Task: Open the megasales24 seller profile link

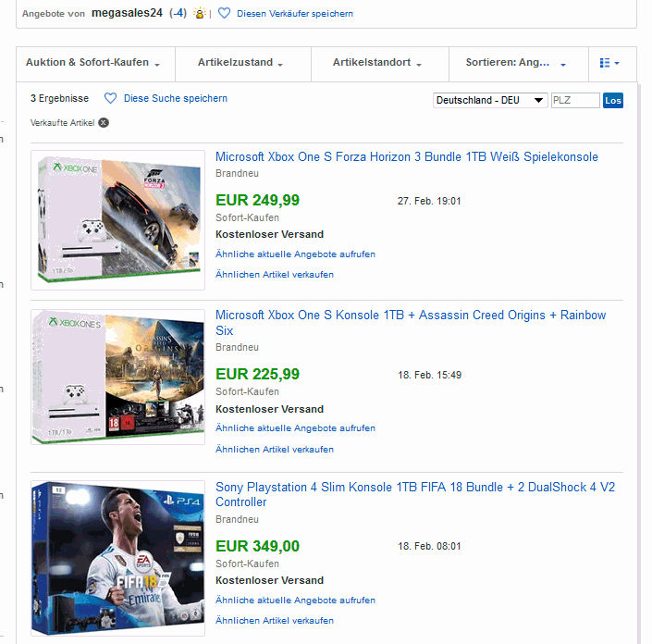Action: click(x=127, y=13)
